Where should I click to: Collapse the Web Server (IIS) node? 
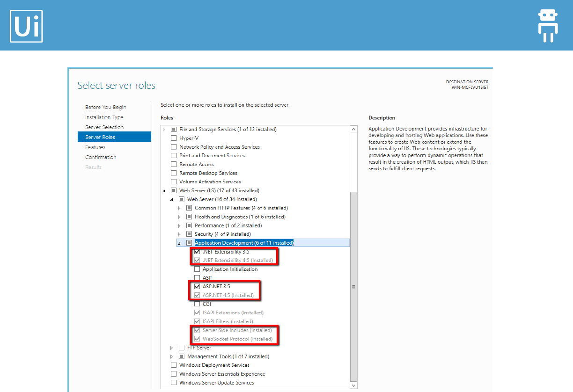[x=164, y=191]
